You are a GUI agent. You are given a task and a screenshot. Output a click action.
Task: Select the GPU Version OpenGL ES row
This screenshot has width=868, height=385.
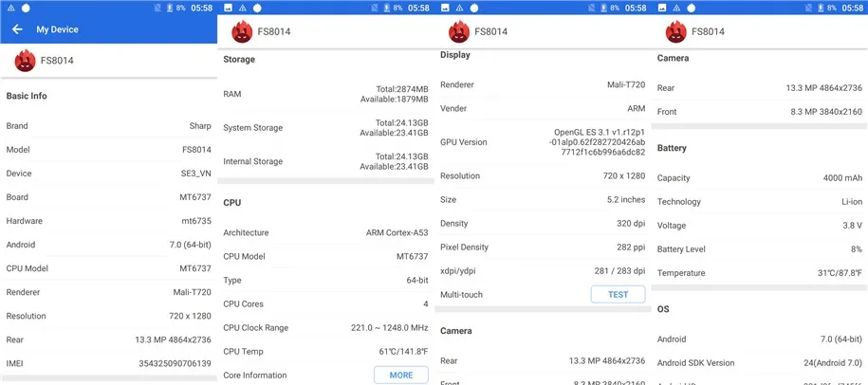click(543, 142)
